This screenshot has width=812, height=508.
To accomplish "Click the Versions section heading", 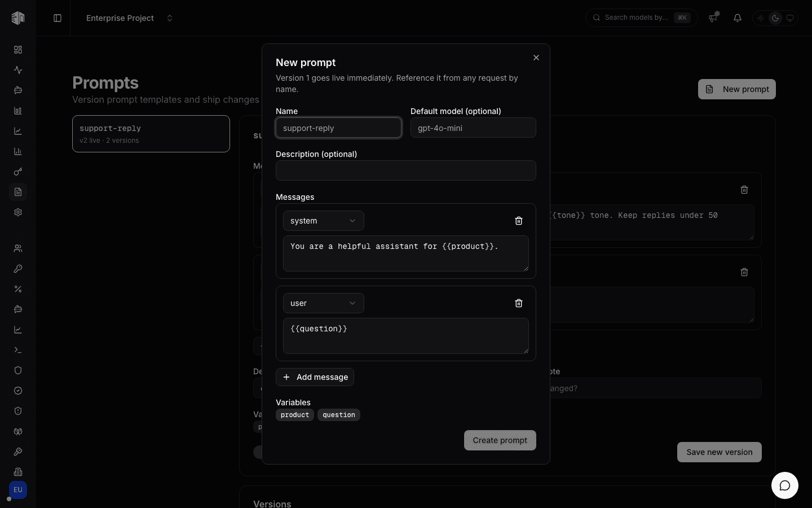I will [272, 503].
